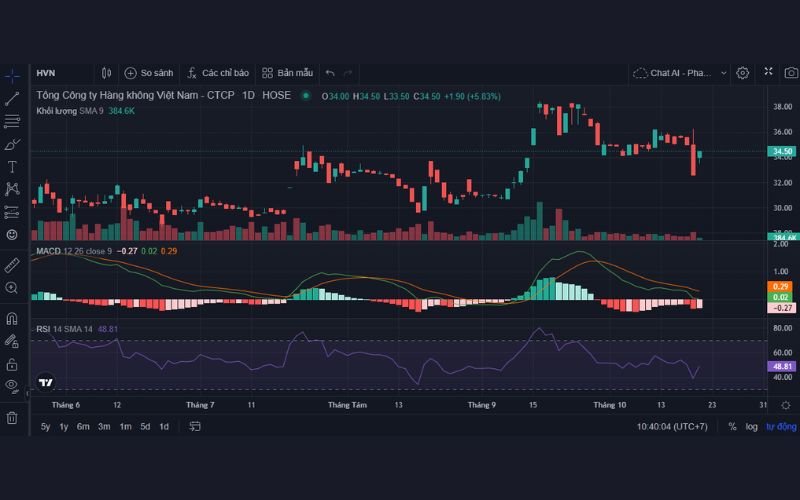800x500 pixels.
Task: Click the tự động auto-scale button
Action: [x=782, y=427]
